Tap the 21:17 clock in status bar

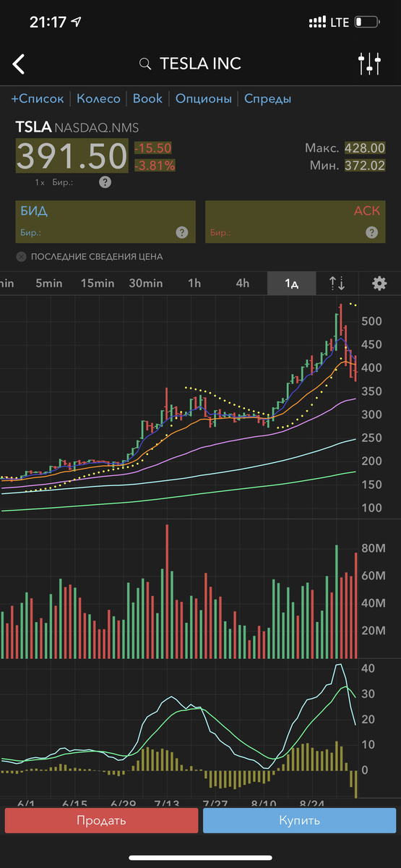click(48, 22)
